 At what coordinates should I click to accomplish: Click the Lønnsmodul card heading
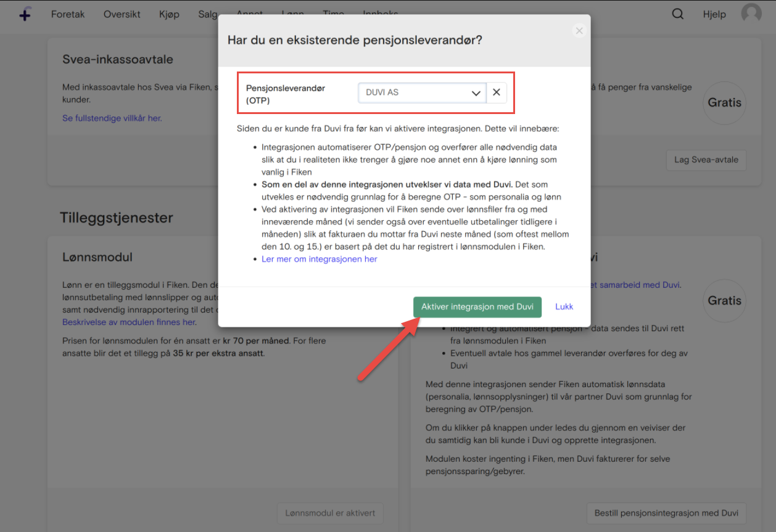pos(97,257)
